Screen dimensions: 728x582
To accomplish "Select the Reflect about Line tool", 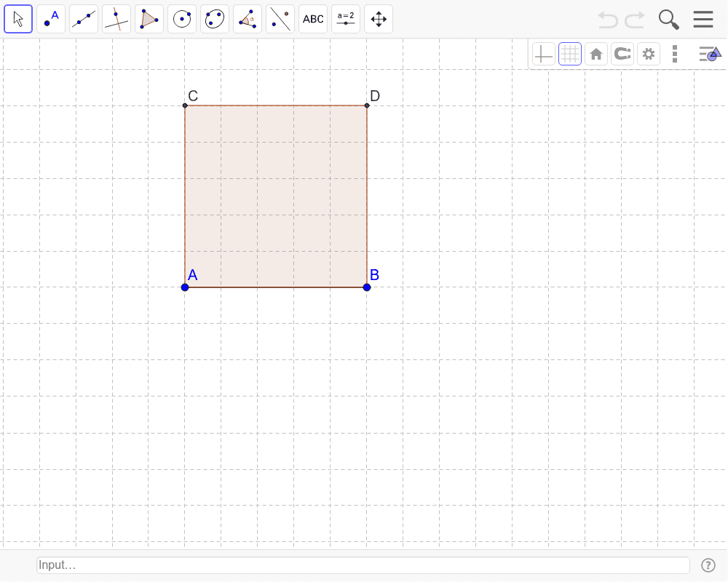I will coord(280,19).
